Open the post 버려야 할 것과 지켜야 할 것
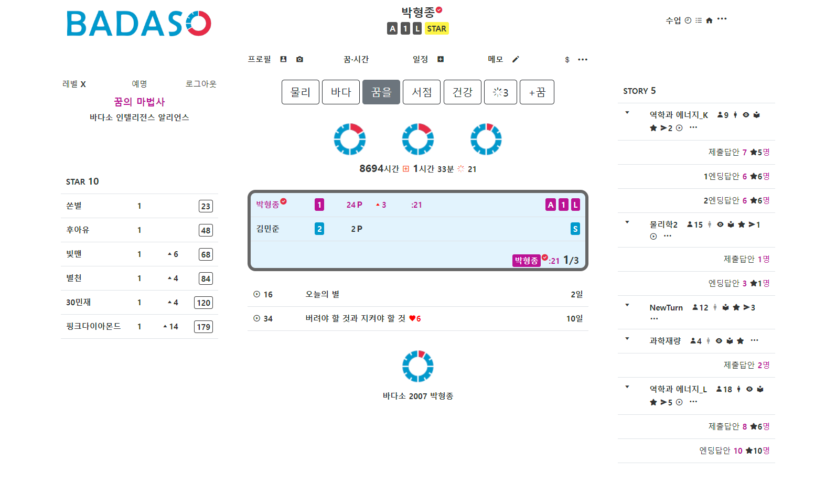 tap(356, 318)
